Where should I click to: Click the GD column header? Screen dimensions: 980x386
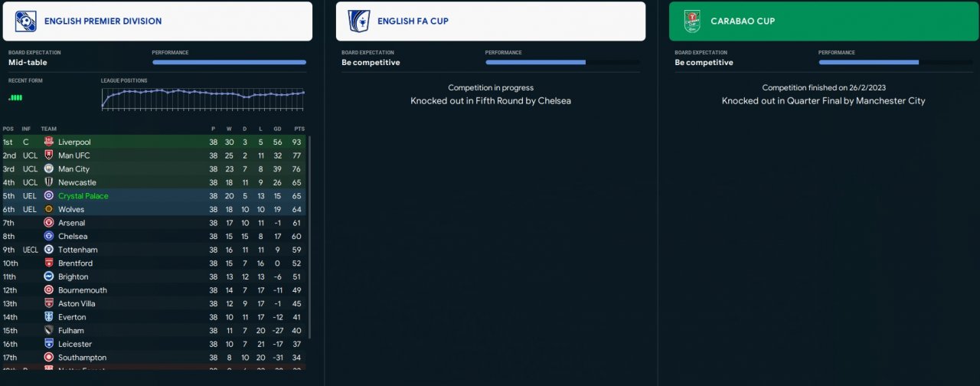pos(276,129)
